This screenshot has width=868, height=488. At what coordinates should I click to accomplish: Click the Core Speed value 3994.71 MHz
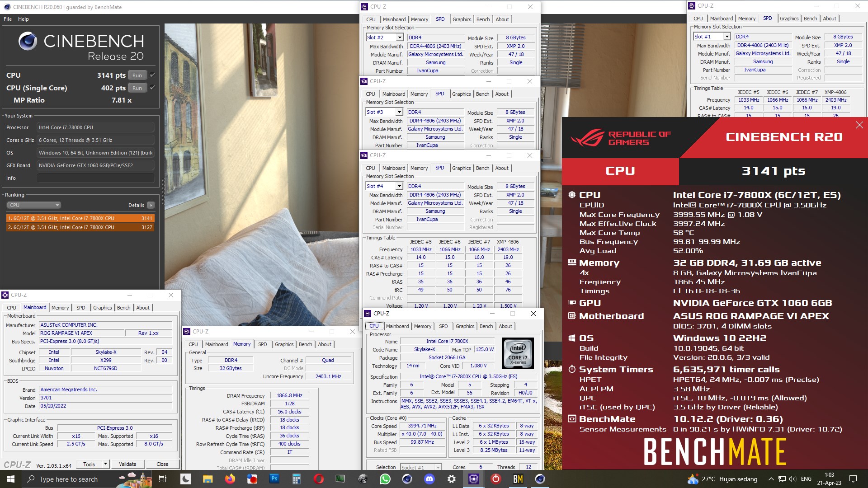422,426
